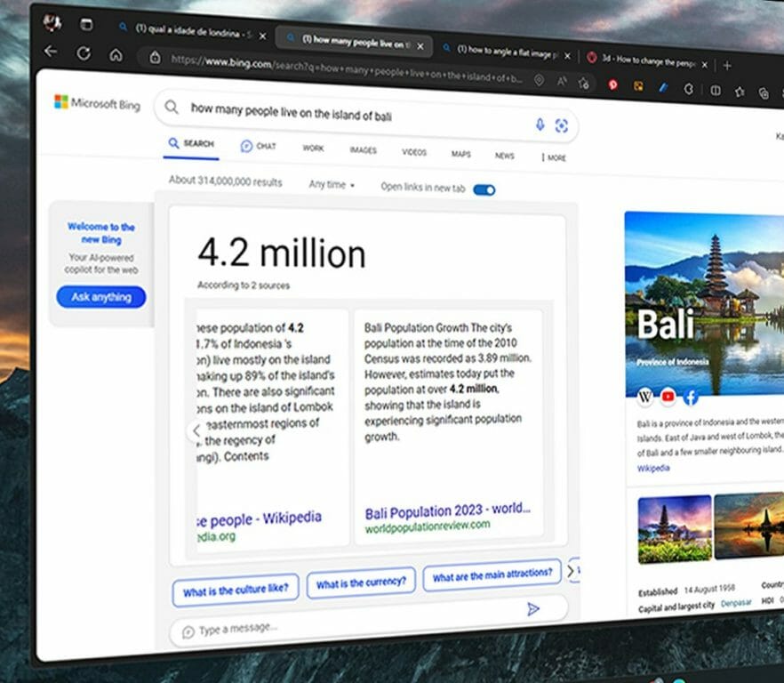Open visual search camera icon
Image resolution: width=784 pixels, height=683 pixels.
click(x=561, y=126)
